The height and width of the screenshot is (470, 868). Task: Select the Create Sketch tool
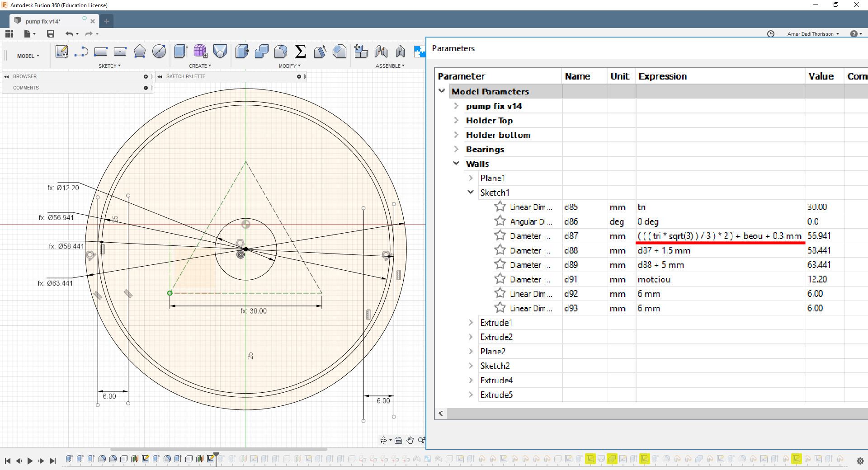pyautogui.click(x=61, y=52)
